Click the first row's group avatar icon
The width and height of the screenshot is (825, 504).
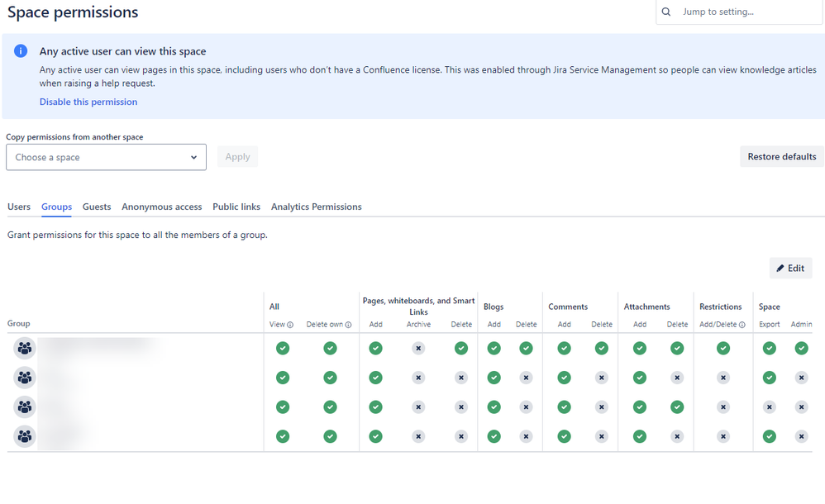tap(24, 349)
